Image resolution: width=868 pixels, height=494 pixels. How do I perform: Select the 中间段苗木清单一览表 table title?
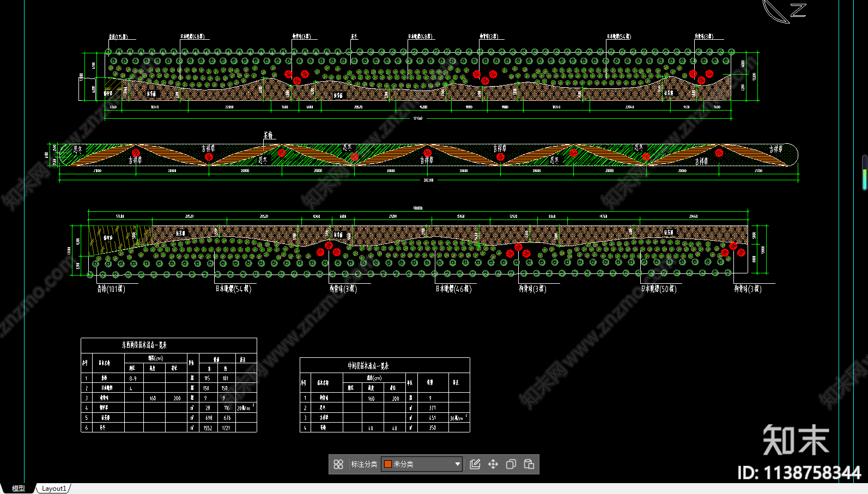368,366
